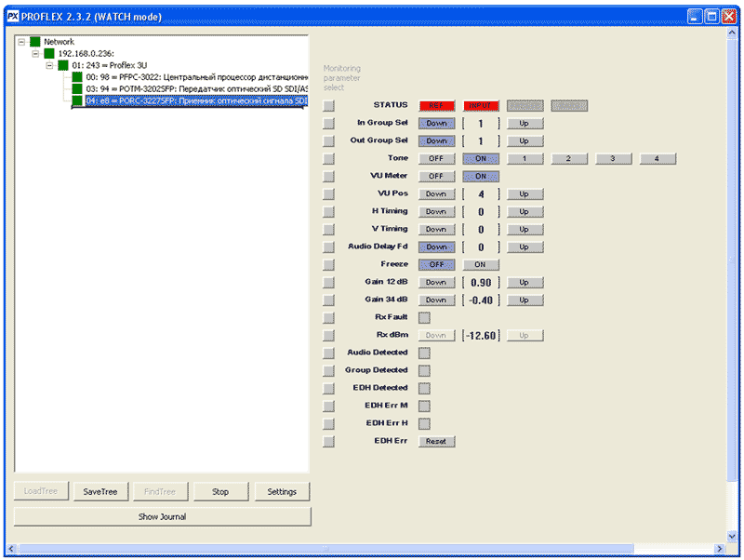Click Up for Gain 12 dB
The image size is (744, 560).
pos(525,283)
